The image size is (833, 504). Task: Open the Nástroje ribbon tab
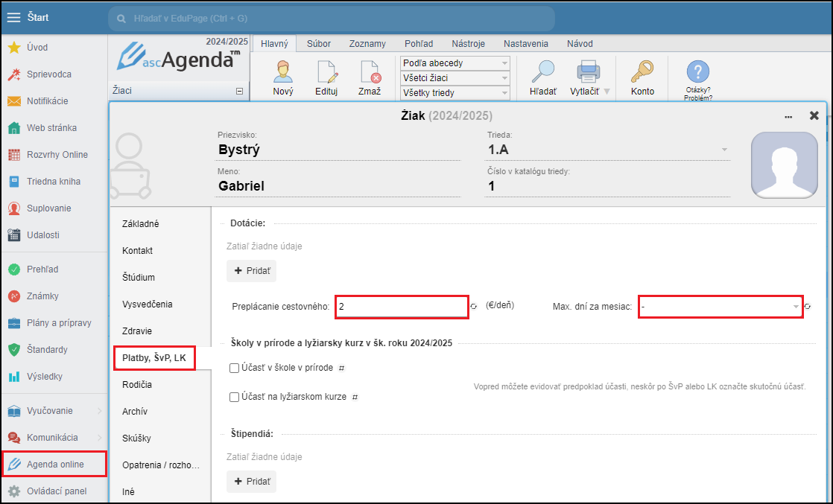(x=469, y=43)
